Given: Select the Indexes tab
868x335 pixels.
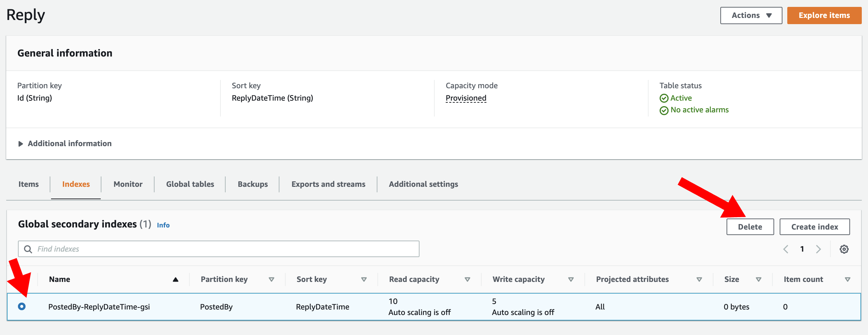Looking at the screenshot, I should (76, 184).
